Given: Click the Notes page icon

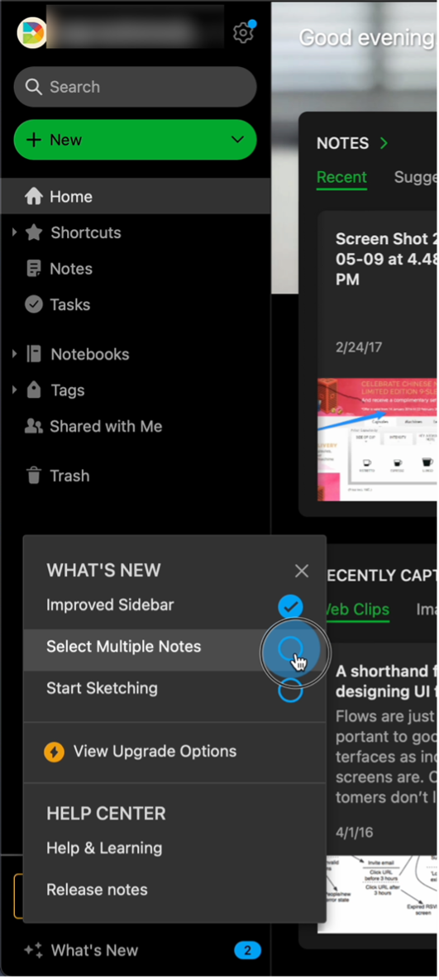Looking at the screenshot, I should pos(33,269).
